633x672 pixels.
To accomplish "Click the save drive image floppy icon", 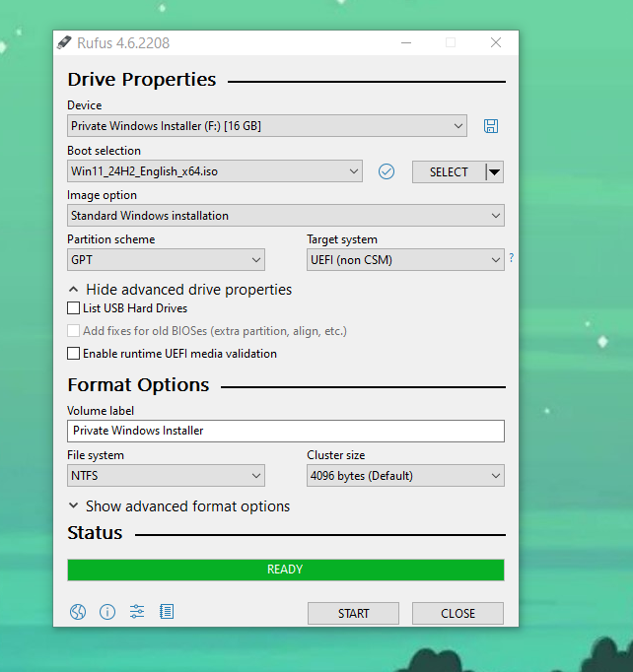I will point(491,126).
